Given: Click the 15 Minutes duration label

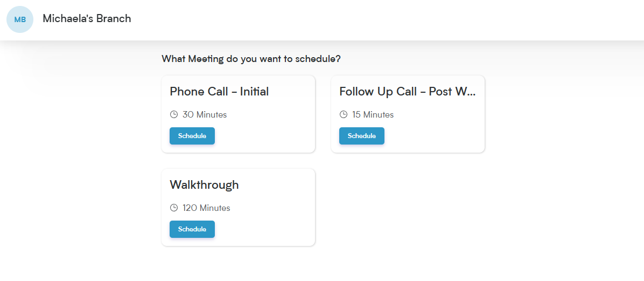Looking at the screenshot, I should point(373,114).
